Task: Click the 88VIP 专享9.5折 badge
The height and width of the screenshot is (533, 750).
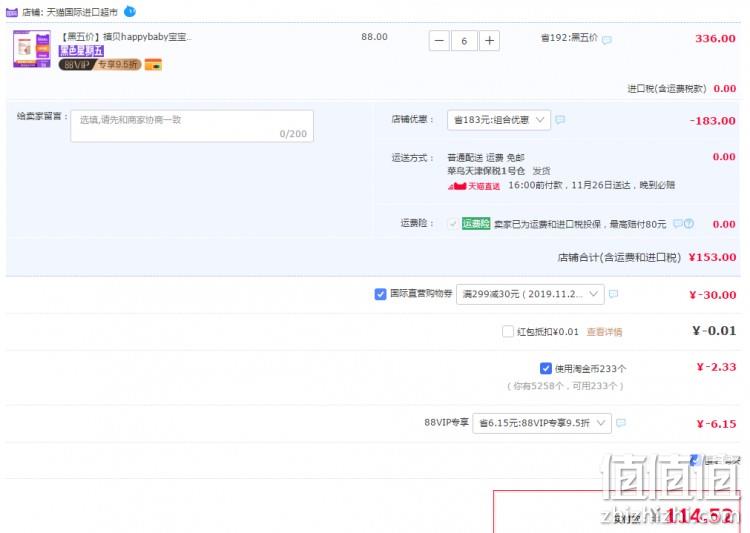Action: pos(100,65)
